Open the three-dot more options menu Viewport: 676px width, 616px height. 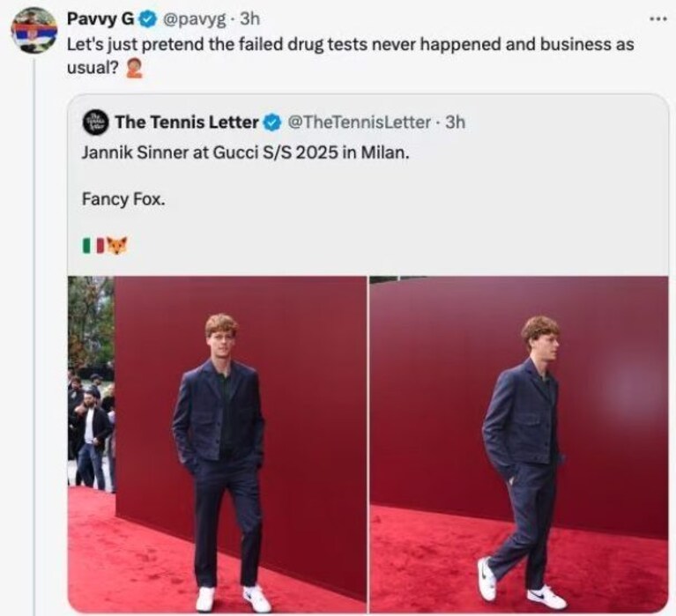(657, 19)
